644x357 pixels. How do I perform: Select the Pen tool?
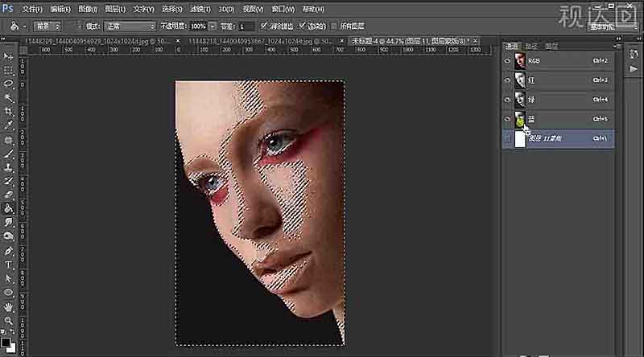[8, 251]
